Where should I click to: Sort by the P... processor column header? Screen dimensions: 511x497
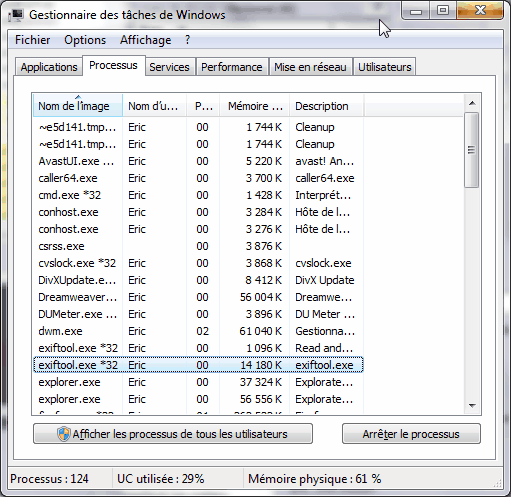click(203, 106)
